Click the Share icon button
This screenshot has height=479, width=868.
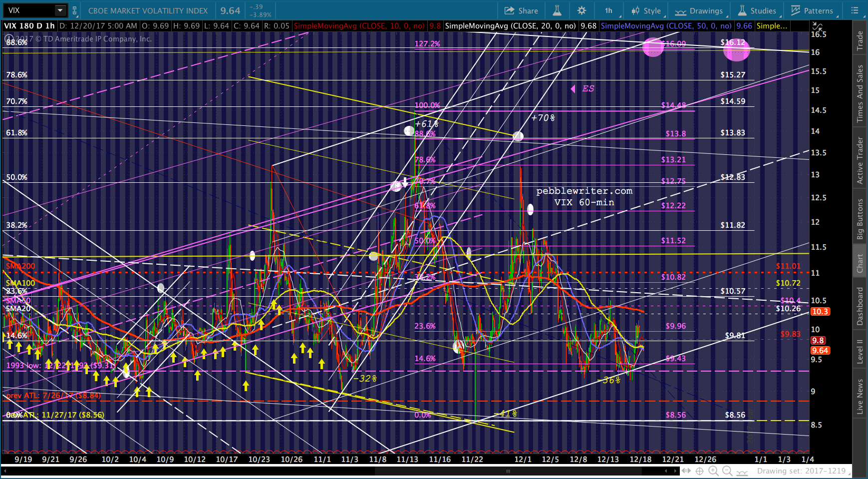(521, 10)
